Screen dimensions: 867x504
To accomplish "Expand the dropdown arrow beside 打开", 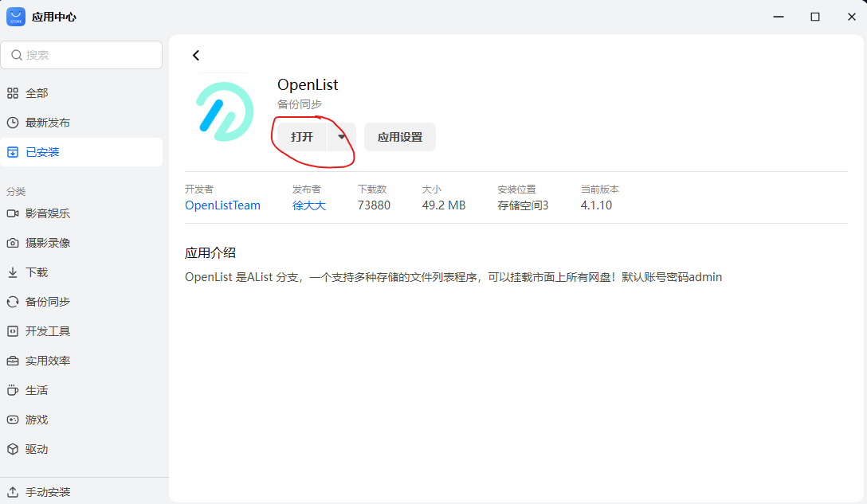I will pos(342,136).
